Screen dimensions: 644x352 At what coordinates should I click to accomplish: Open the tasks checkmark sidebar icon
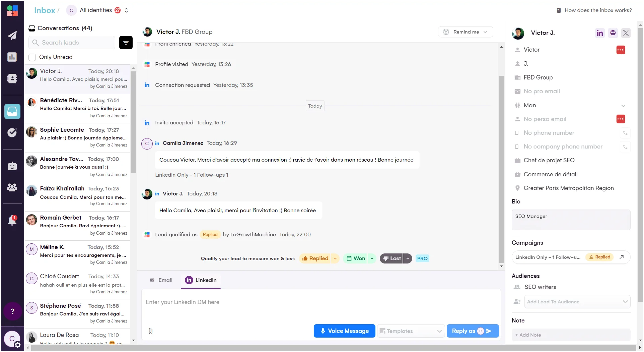coord(12,133)
